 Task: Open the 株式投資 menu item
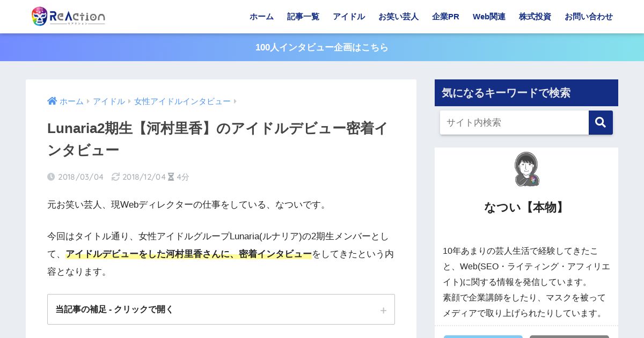click(x=535, y=17)
